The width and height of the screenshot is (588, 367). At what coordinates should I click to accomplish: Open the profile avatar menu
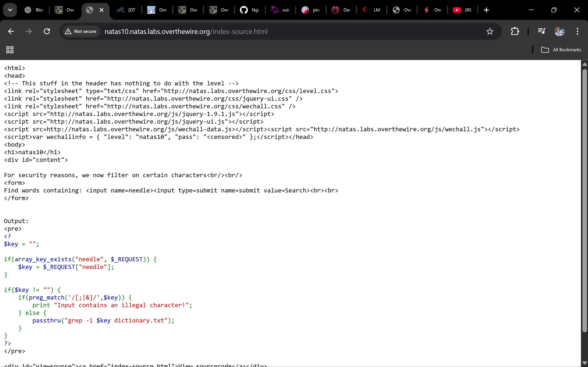pyautogui.click(x=559, y=31)
